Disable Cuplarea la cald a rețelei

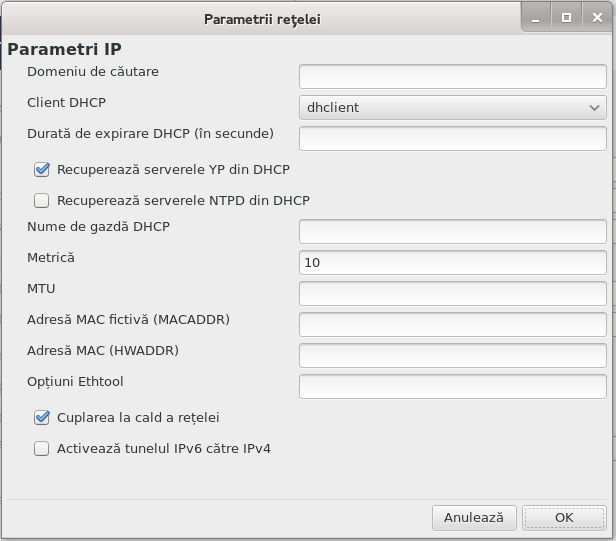[42, 418]
